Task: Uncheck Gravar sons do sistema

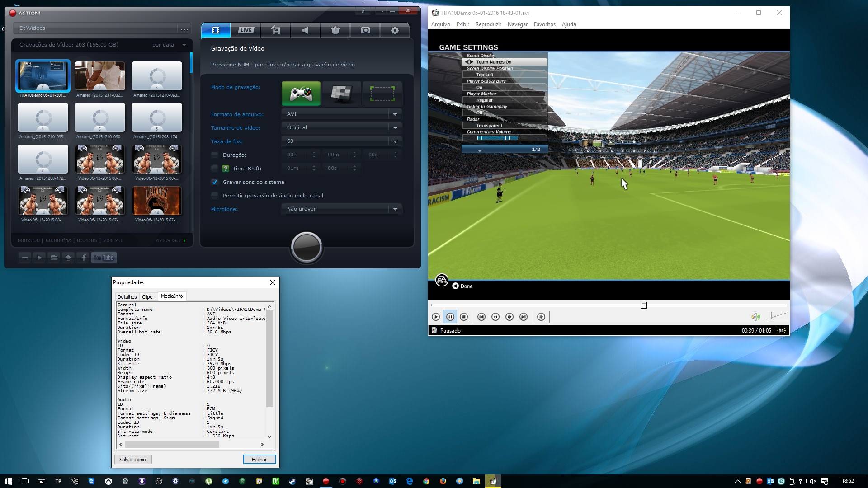Action: tap(215, 182)
